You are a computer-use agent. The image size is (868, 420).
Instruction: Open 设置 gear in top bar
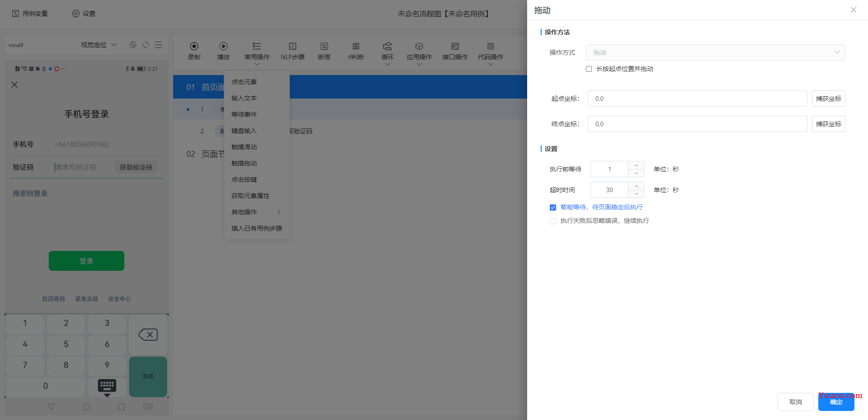coord(84,14)
